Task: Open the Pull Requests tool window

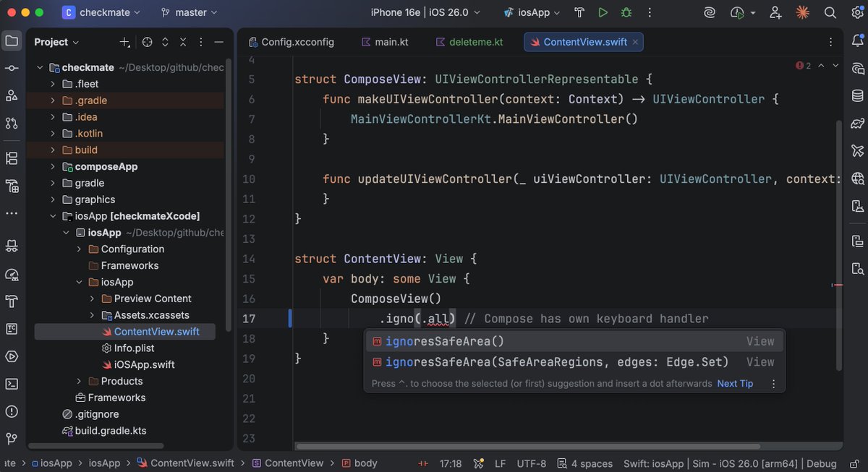Action: tap(12, 123)
